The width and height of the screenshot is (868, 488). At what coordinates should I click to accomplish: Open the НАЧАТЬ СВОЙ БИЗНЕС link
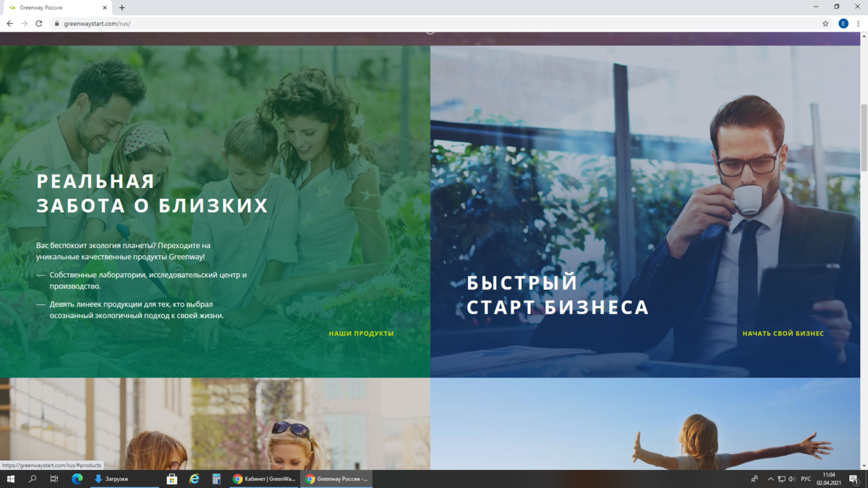[783, 333]
